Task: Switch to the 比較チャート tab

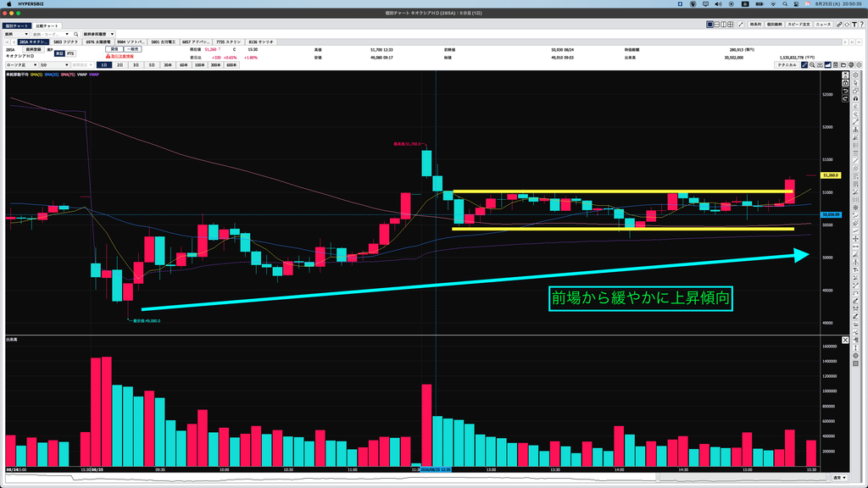Action: (x=47, y=25)
